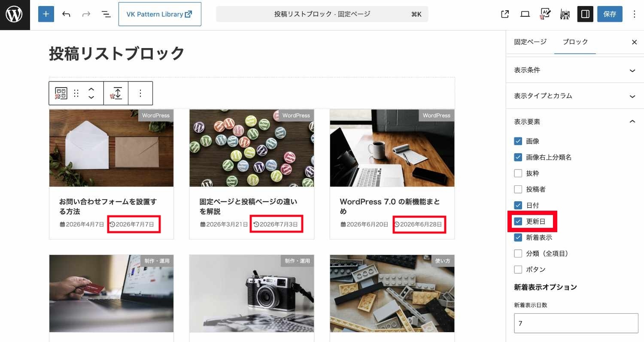The width and height of the screenshot is (644, 342).
Task: Click WordPress label on envelope card
Action: pyautogui.click(x=156, y=115)
